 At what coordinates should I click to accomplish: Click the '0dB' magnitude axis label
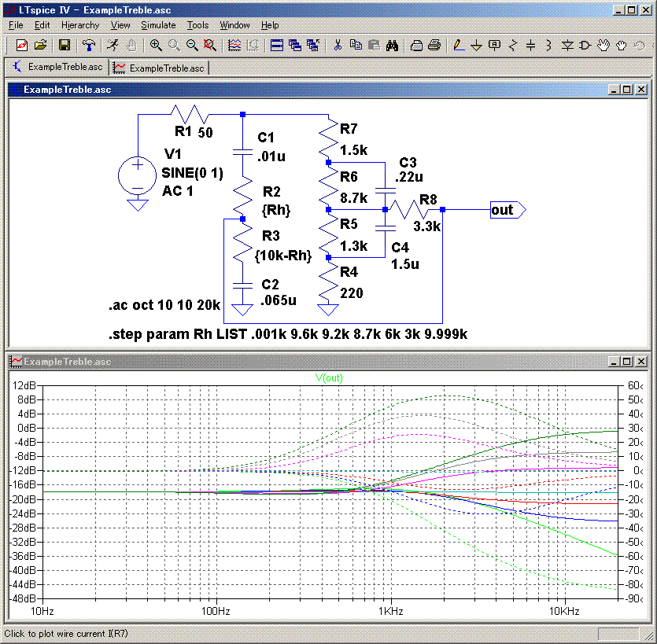pos(27,428)
